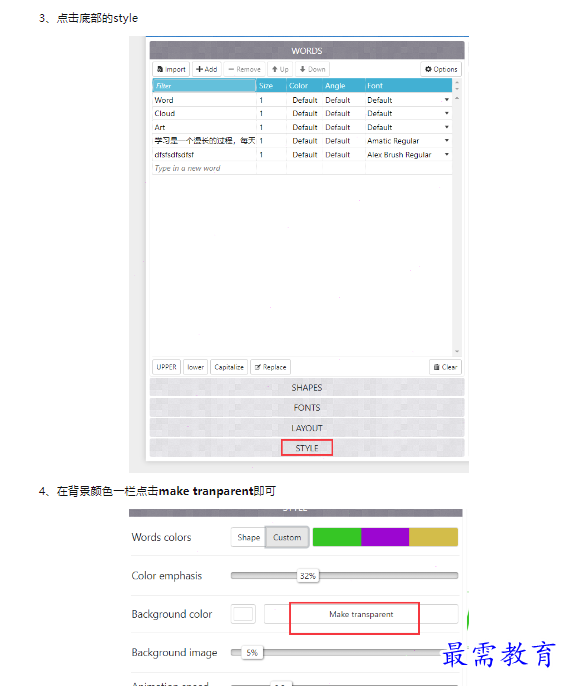Screen dimensions: 564x686
Task: Click the Angle column header
Action: click(344, 86)
